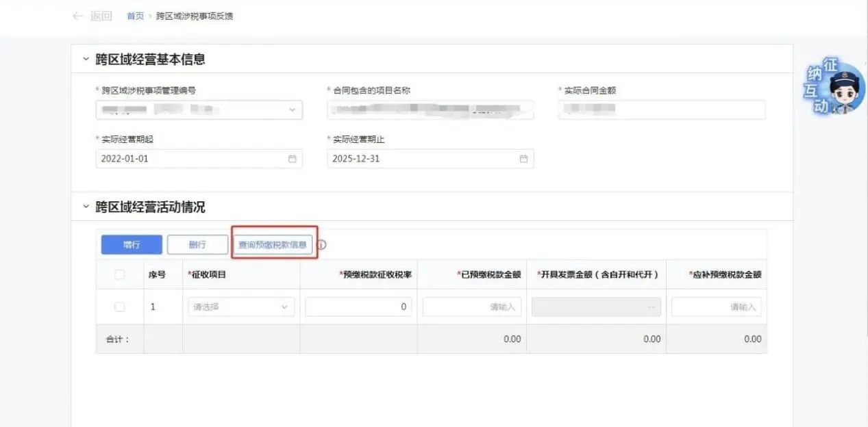Click the 已预缴税款金额 input field
The image size is (868, 427).
coord(472,307)
